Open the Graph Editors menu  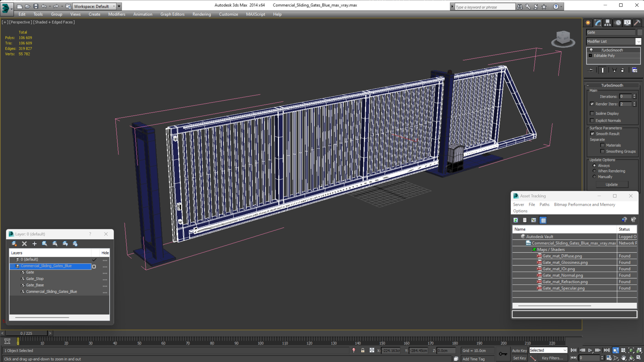click(x=172, y=14)
